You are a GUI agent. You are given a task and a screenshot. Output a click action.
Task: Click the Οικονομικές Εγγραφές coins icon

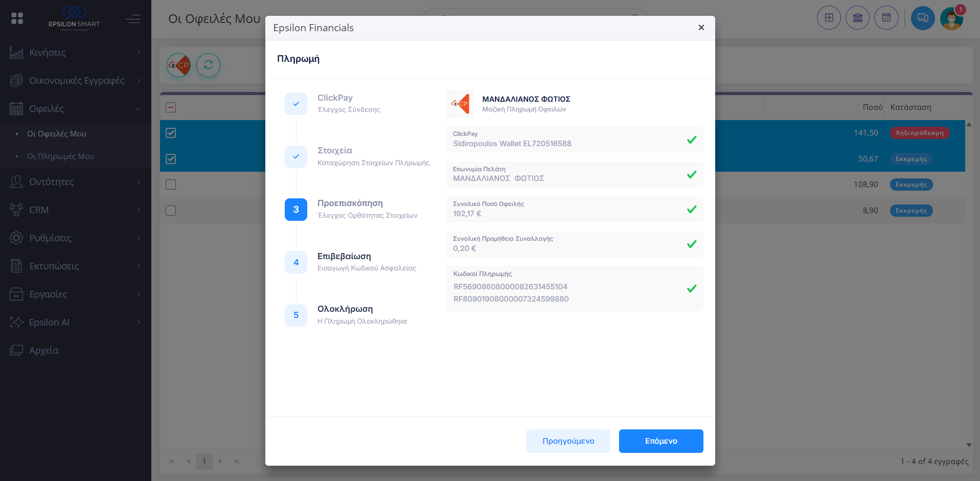click(16, 81)
